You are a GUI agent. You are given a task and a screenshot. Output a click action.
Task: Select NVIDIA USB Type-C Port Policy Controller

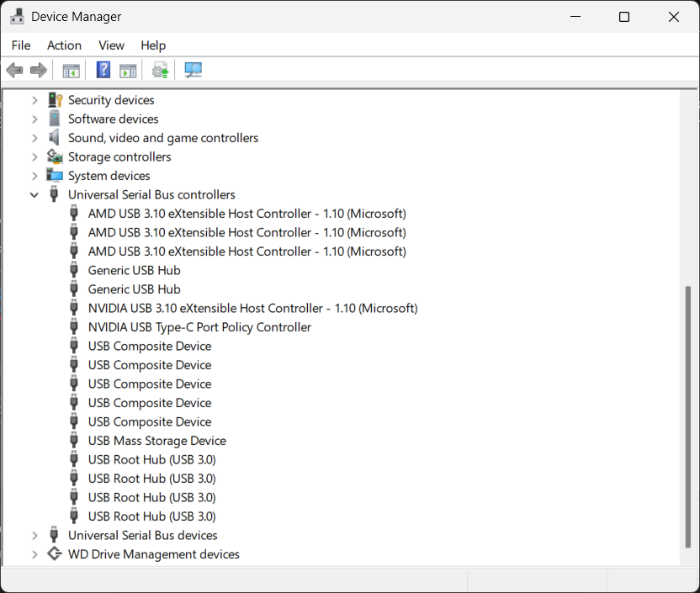[199, 327]
